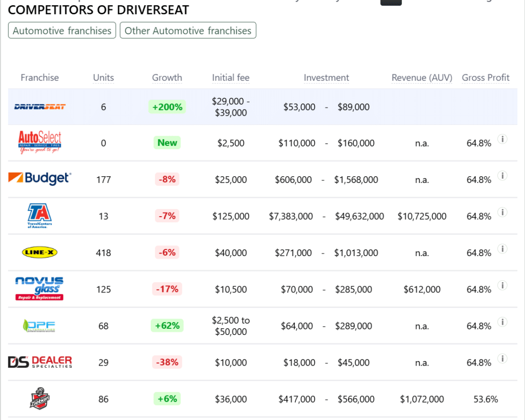Click info icon in AutoSelect row
This screenshot has height=420, width=525.
[502, 139]
